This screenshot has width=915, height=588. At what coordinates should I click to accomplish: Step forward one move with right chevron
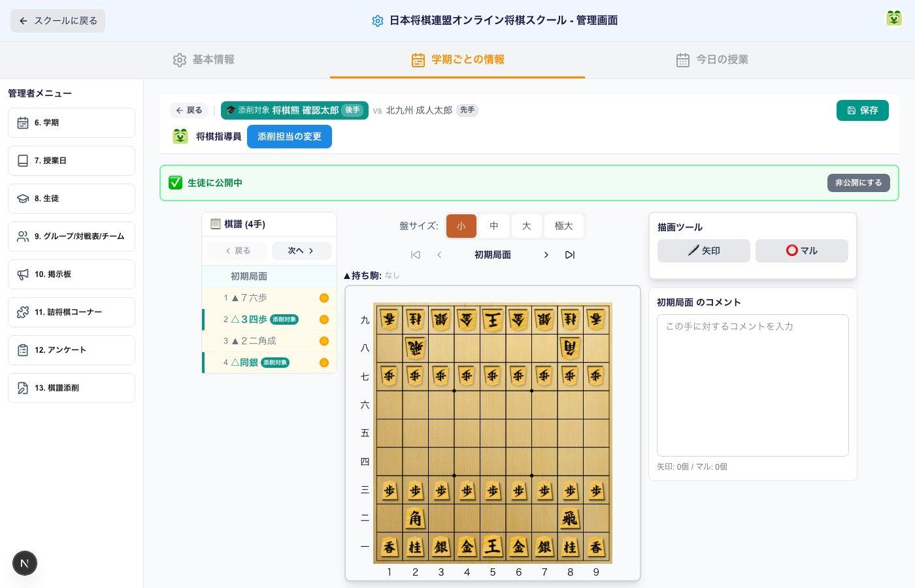[546, 255]
